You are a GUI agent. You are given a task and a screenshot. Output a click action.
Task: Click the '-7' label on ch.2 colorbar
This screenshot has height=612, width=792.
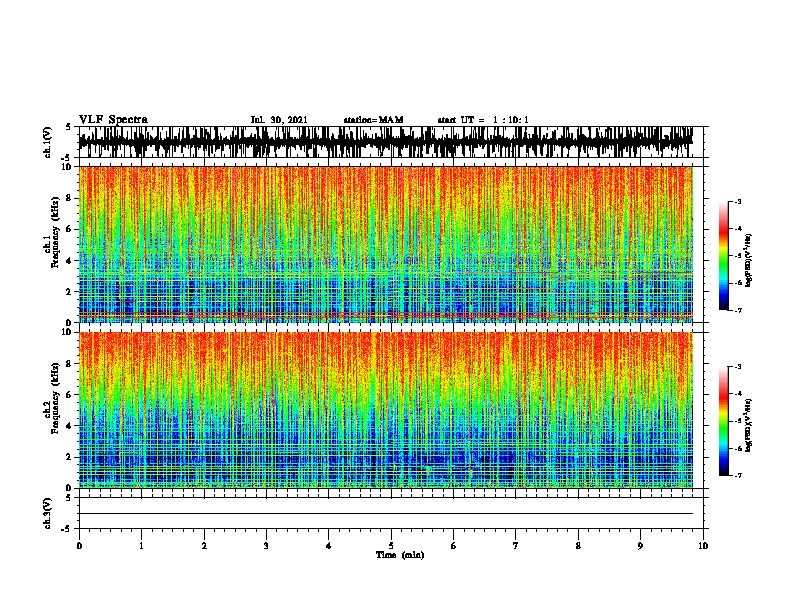tap(738, 476)
